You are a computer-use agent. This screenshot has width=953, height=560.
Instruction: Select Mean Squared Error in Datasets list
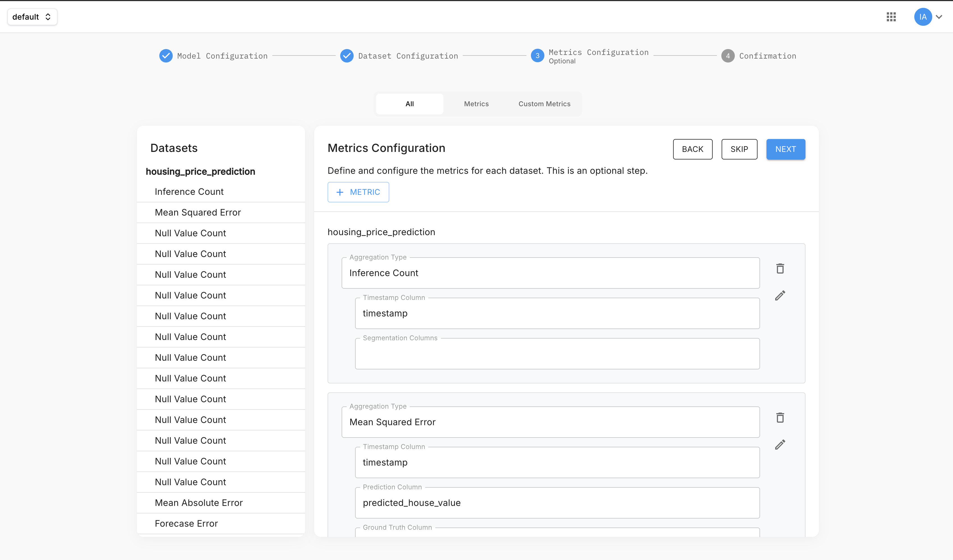click(x=221, y=212)
